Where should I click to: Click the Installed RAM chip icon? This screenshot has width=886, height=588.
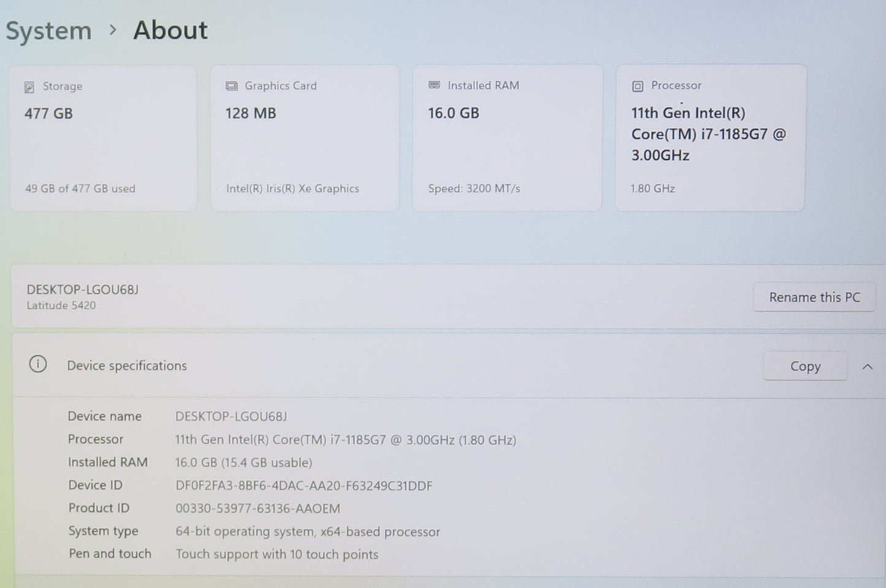pyautogui.click(x=434, y=85)
